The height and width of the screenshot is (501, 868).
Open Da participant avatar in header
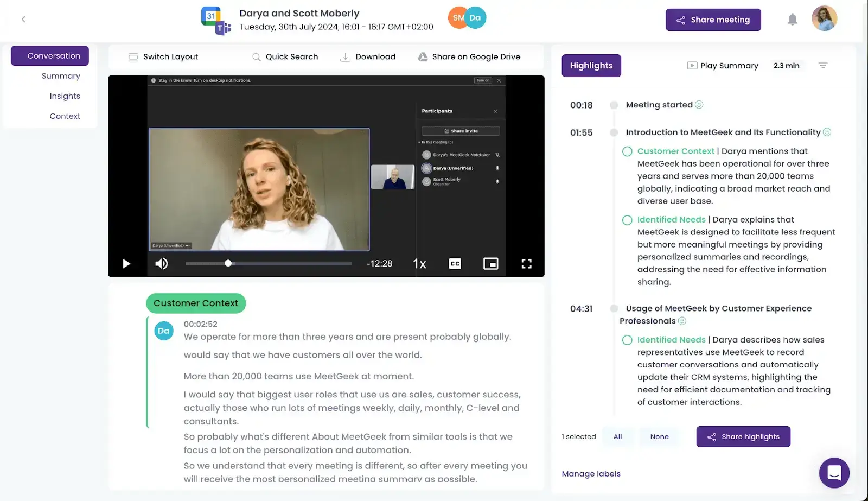point(475,18)
